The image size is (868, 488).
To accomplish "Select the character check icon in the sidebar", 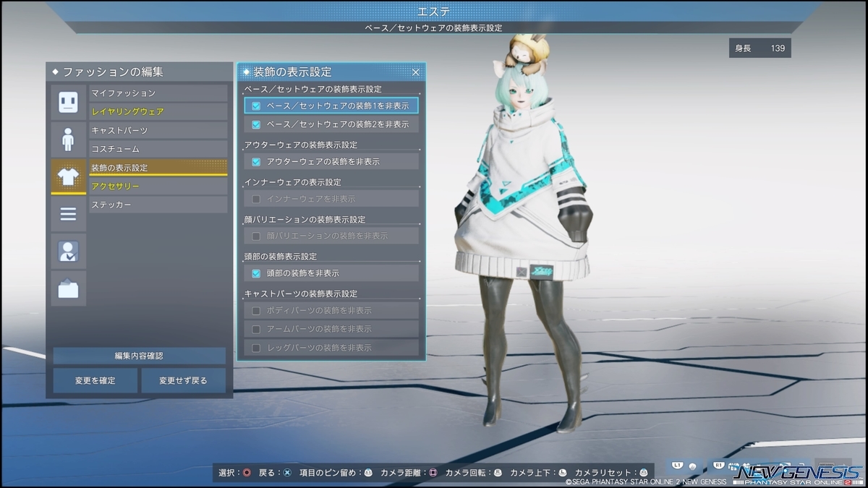I will 68,252.
